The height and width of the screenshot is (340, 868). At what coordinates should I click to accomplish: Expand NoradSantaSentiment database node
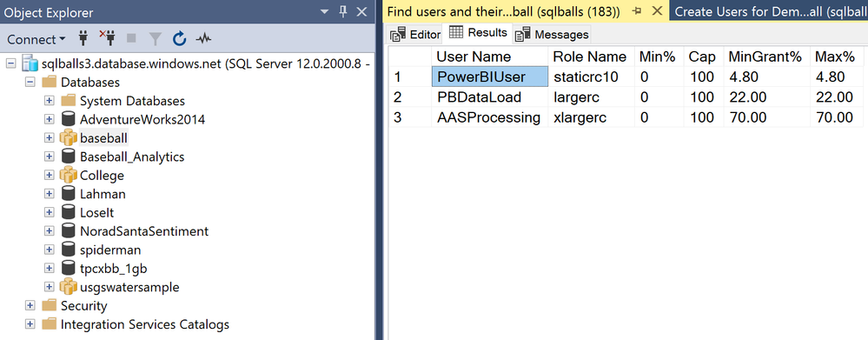[x=49, y=231]
